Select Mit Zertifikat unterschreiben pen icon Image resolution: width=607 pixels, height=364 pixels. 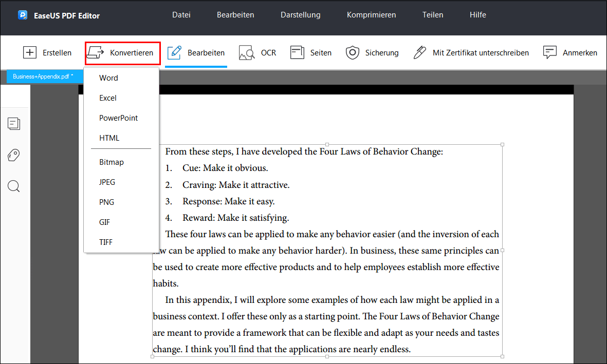click(x=419, y=52)
